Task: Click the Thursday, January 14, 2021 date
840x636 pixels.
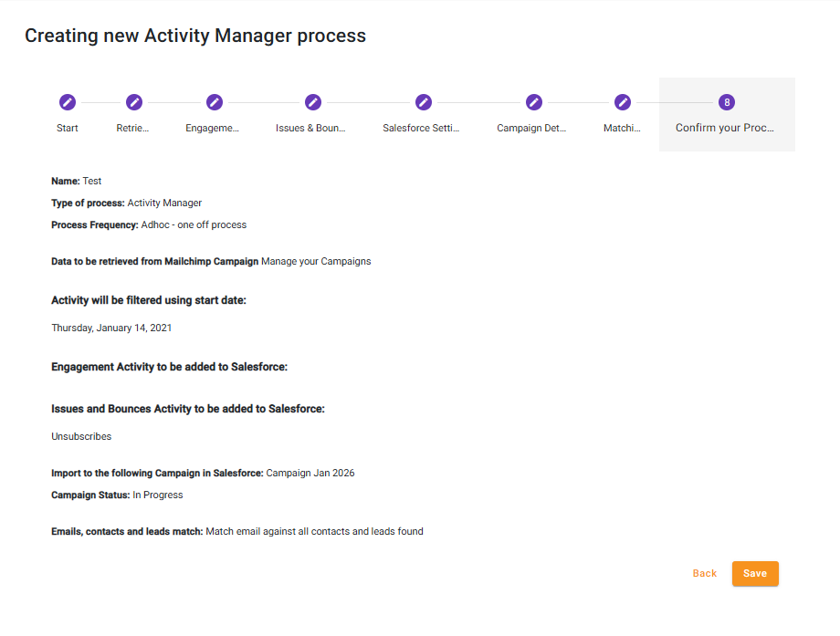Action: 111,328
